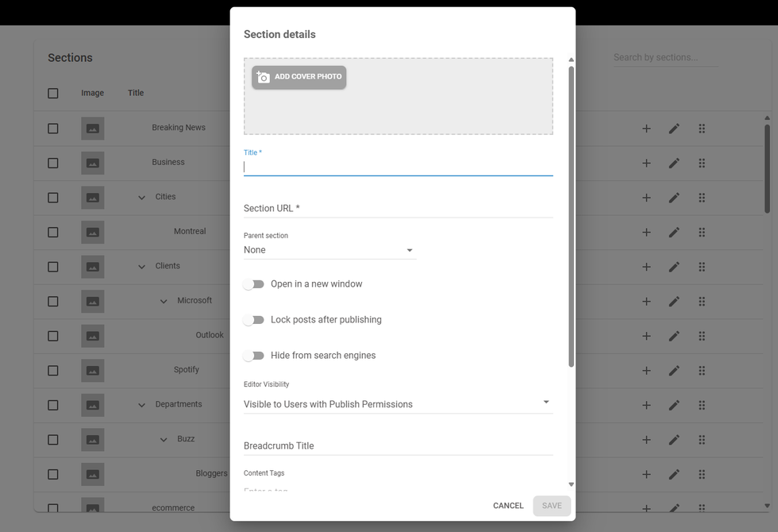Click pencil edit icon in Departments row
Viewport: 778px width, 532px height.
point(674,405)
